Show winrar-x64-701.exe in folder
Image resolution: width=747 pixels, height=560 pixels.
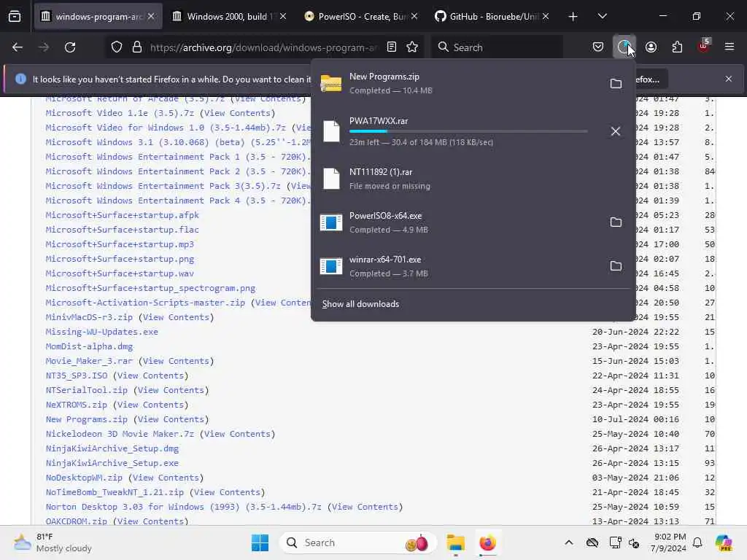point(616,265)
